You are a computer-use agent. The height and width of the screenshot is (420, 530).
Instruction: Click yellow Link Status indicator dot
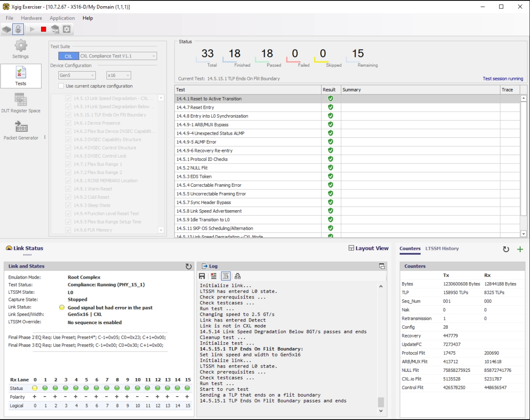(62, 308)
